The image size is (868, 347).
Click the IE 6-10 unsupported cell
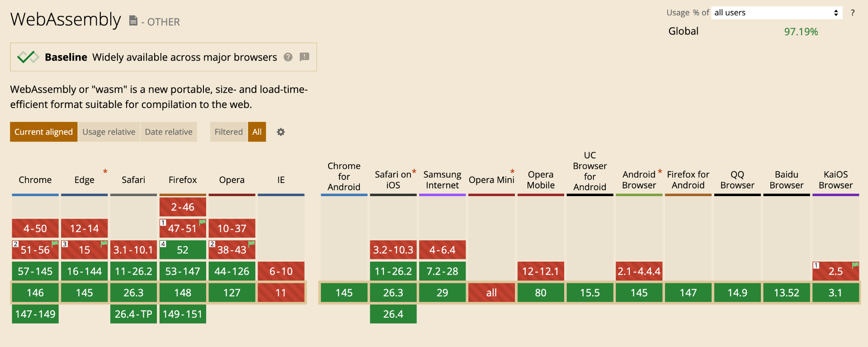pyautogui.click(x=281, y=272)
